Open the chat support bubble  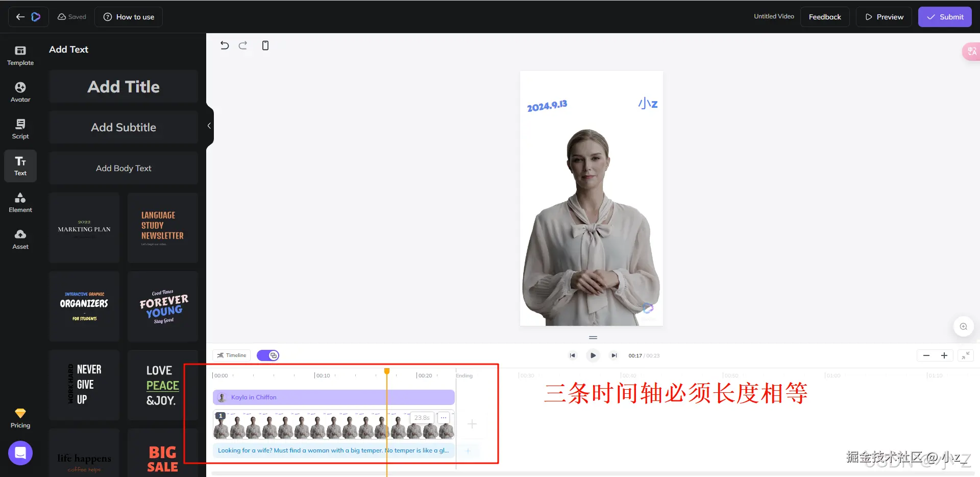(20, 452)
